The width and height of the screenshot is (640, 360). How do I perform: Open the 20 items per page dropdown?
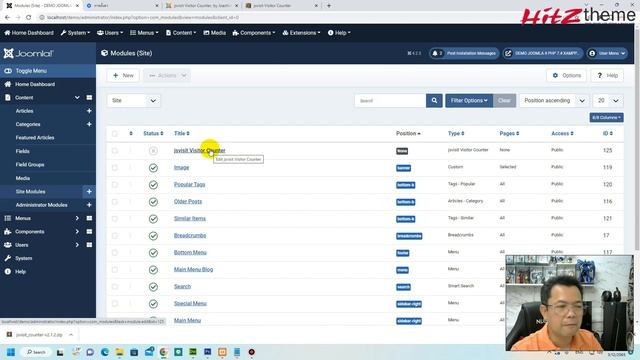pyautogui.click(x=608, y=100)
